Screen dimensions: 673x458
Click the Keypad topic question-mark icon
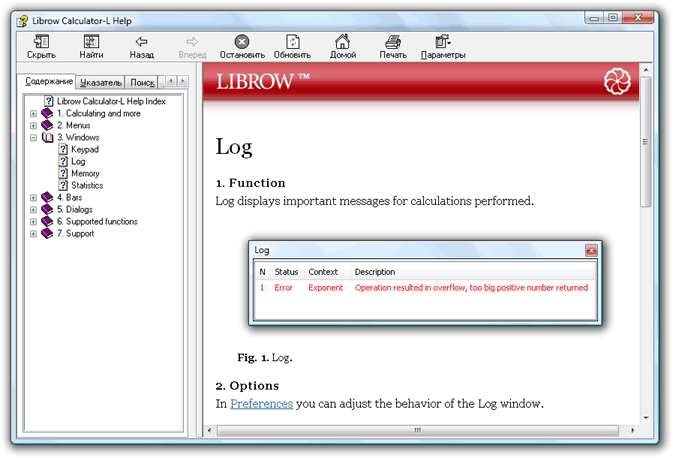pyautogui.click(x=63, y=149)
